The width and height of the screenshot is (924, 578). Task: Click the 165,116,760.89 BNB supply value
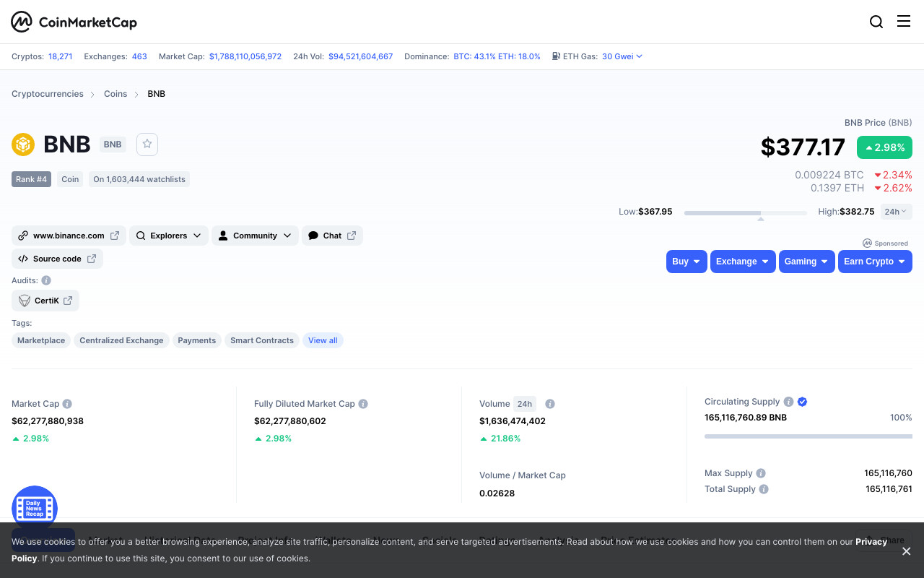tap(746, 418)
